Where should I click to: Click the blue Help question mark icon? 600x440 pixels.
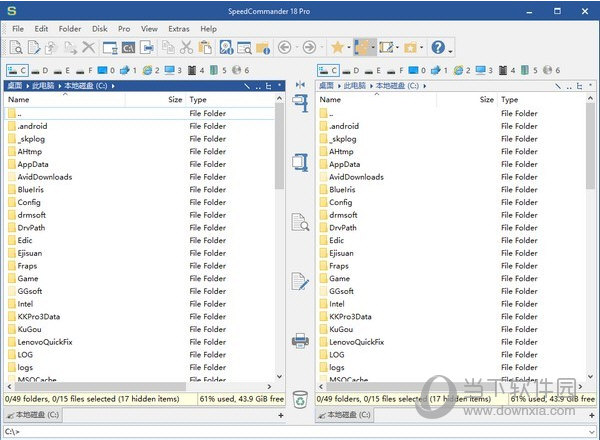click(438, 47)
